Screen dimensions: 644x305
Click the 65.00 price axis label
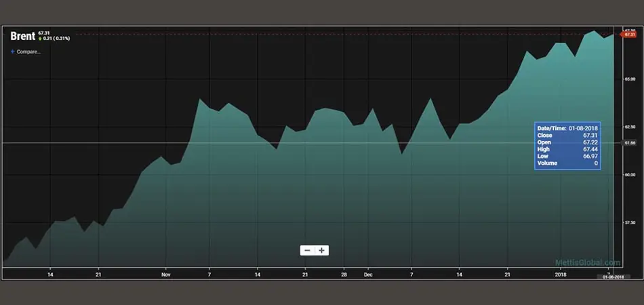[x=629, y=79]
